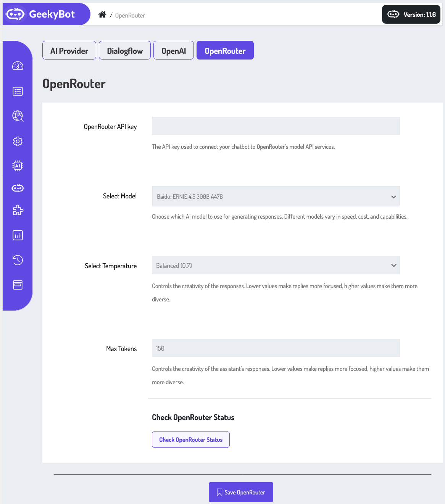Open the puzzle piece addons icon
Image resolution: width=445 pixels, height=504 pixels.
[18, 210]
